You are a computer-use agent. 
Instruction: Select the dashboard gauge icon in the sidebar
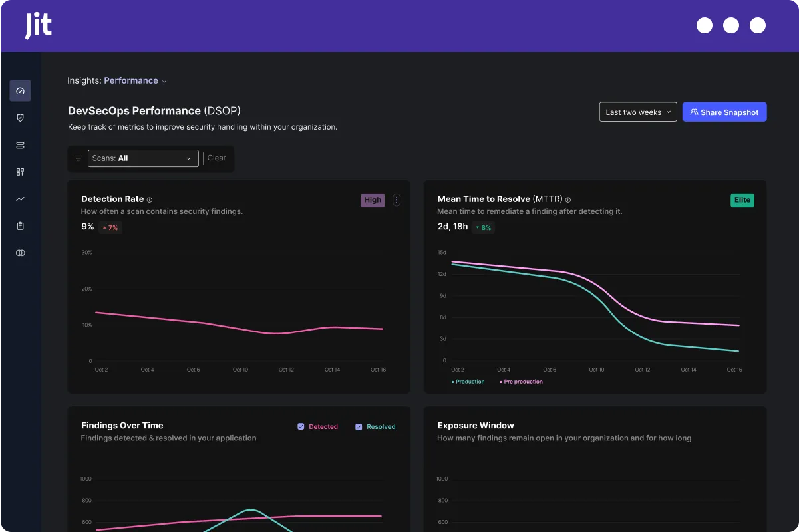20,90
